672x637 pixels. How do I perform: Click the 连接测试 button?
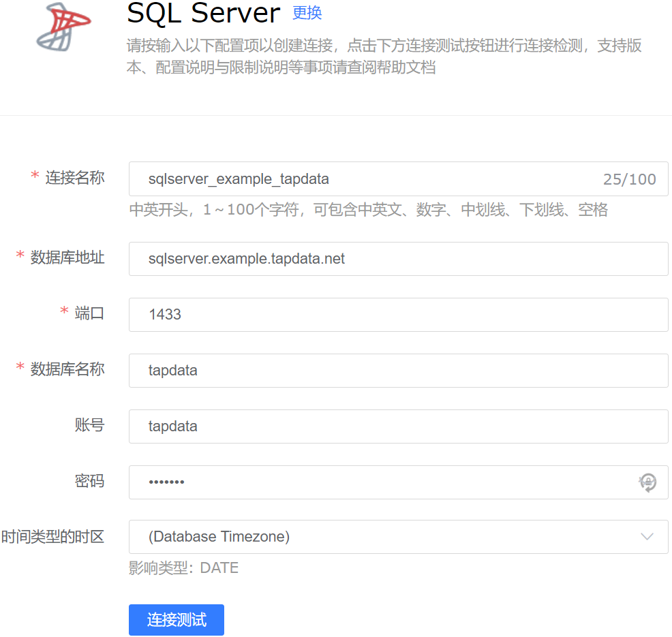click(176, 619)
